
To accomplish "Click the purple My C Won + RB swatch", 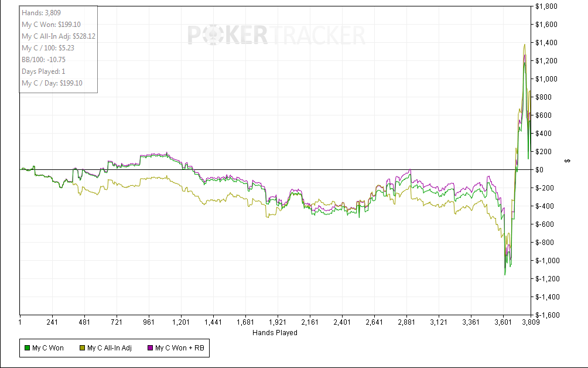I will point(151,348).
